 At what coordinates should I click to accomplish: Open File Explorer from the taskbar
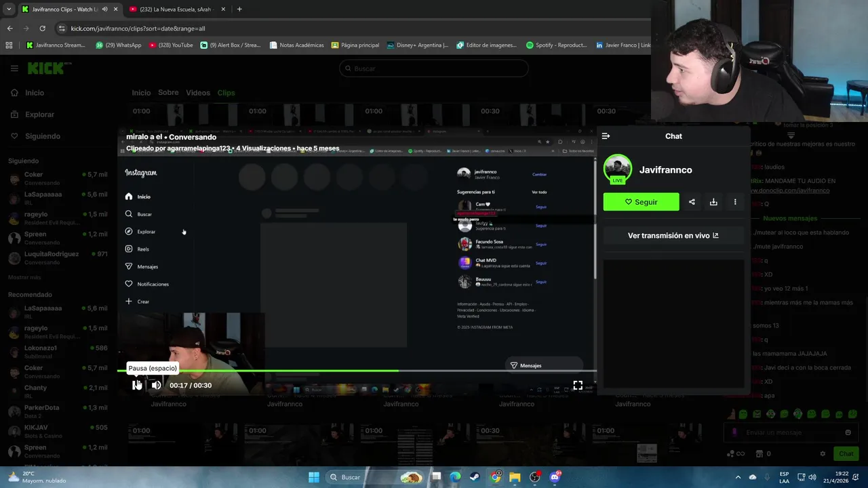pos(515,477)
